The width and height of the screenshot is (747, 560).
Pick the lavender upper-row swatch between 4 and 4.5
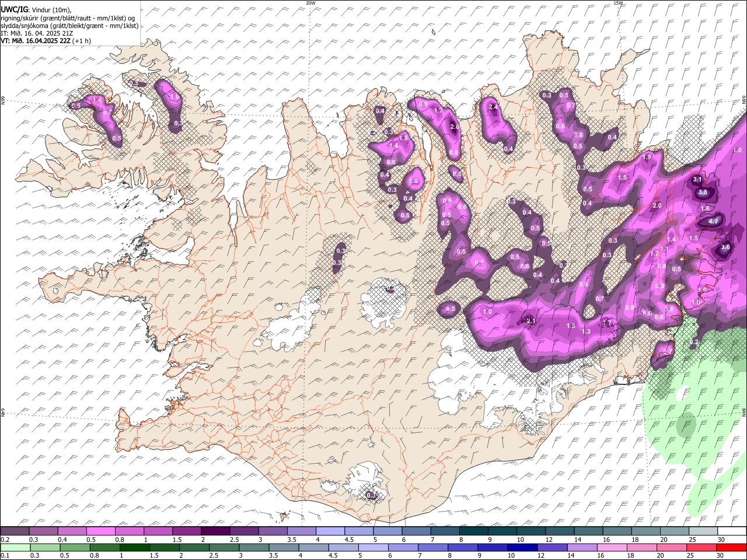[330, 531]
